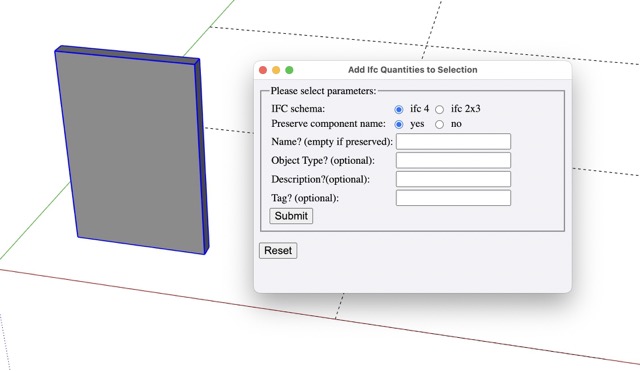
Task: Zoom the dialog with green button
Action: (289, 70)
